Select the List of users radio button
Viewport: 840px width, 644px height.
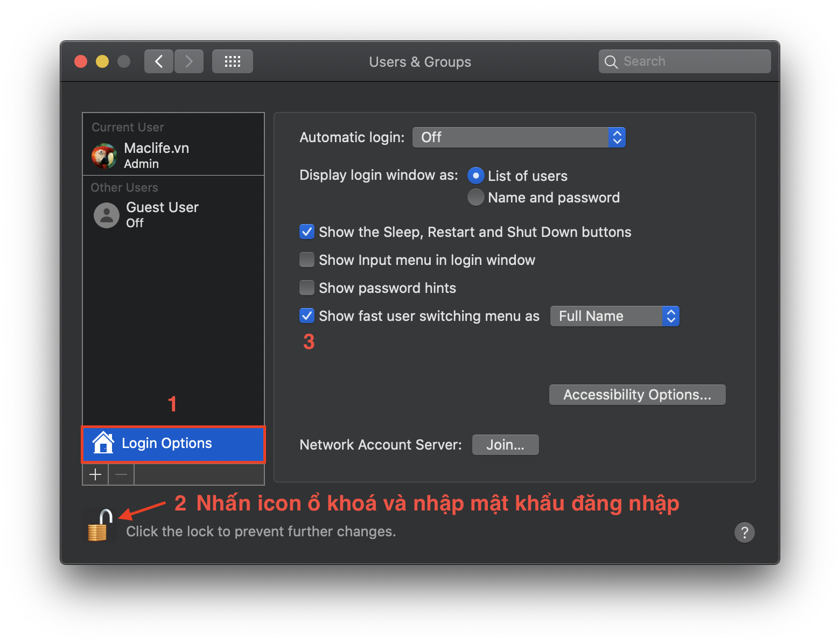click(475, 176)
